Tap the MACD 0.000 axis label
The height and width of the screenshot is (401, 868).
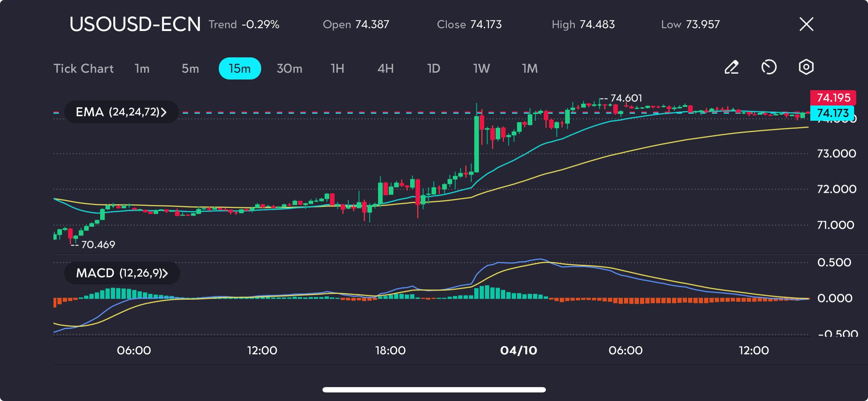click(835, 298)
